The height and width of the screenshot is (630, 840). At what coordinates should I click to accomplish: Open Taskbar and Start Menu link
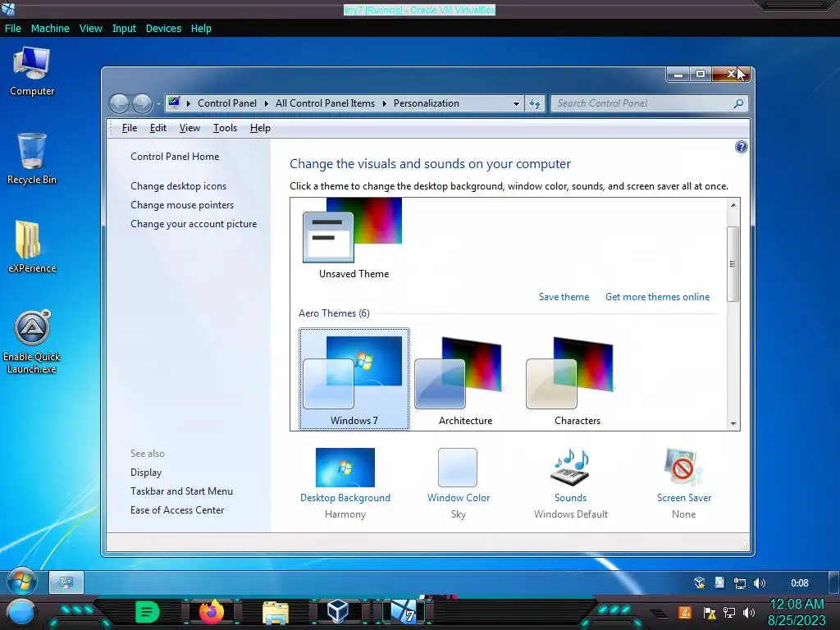[x=181, y=491]
